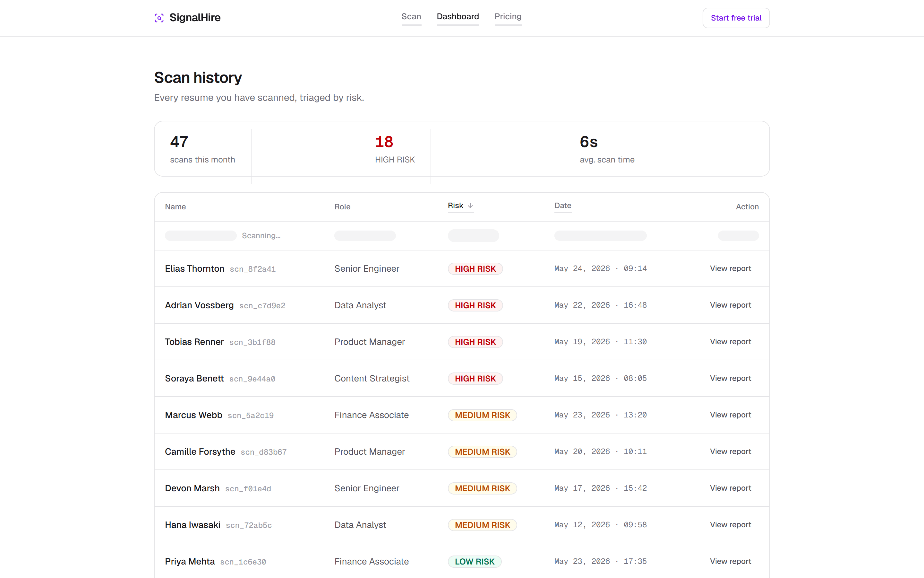Click MEDIUM RISK badge for Devon Marsh
This screenshot has height=578, width=924.
[x=482, y=488]
